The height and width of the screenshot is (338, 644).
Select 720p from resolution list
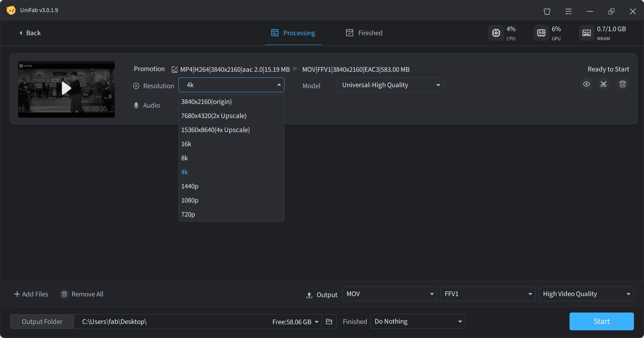(231, 214)
